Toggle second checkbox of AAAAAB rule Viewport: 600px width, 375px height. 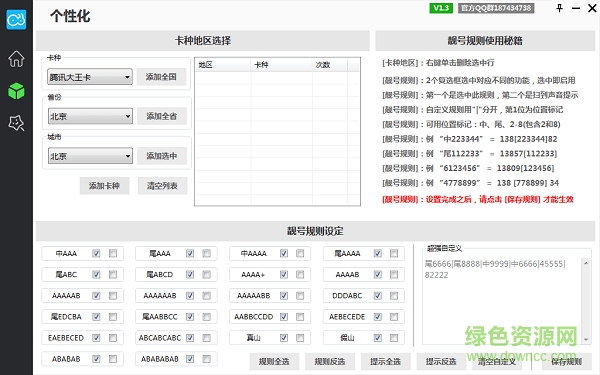113,295
